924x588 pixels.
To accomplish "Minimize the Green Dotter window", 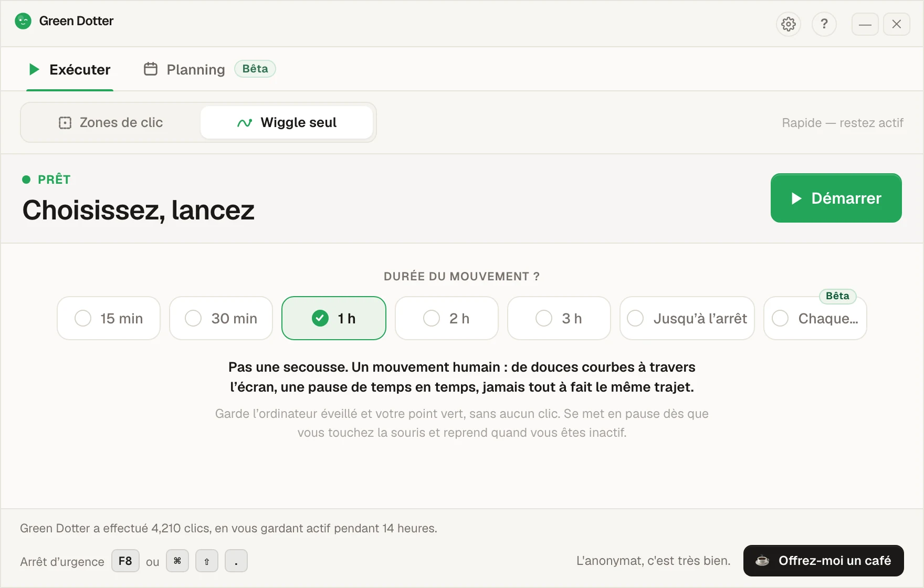I will pyautogui.click(x=865, y=24).
